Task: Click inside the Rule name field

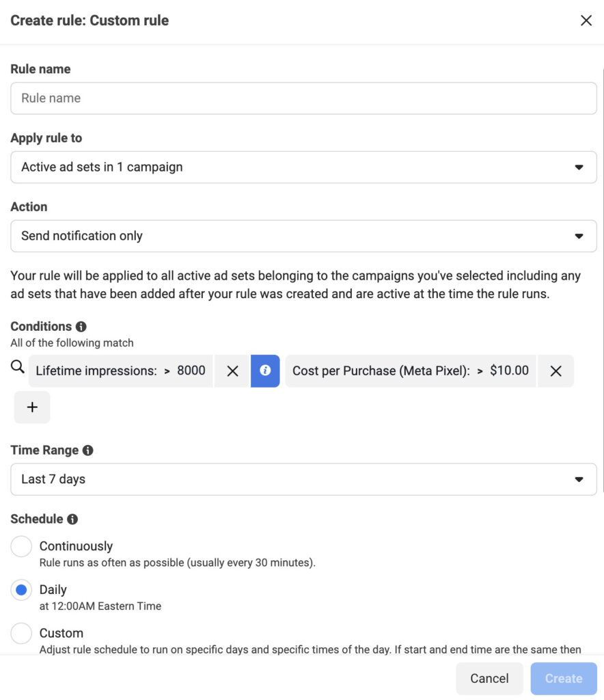Action: pos(303,98)
